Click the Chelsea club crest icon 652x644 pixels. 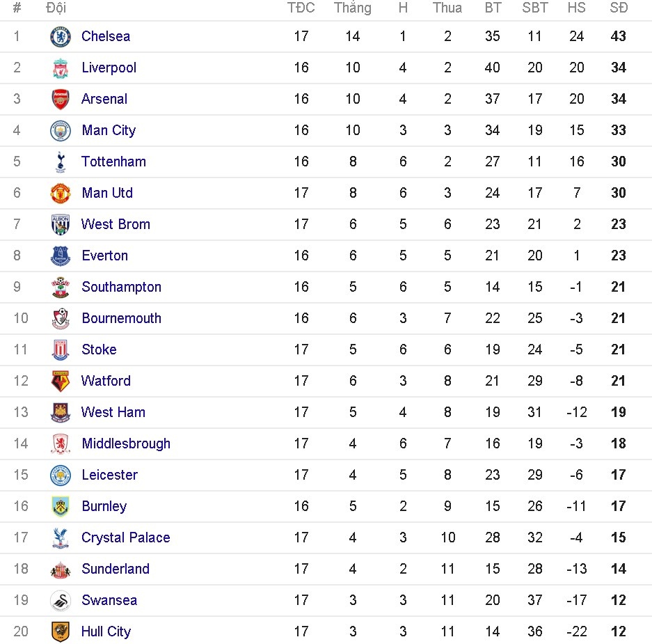[61, 36]
